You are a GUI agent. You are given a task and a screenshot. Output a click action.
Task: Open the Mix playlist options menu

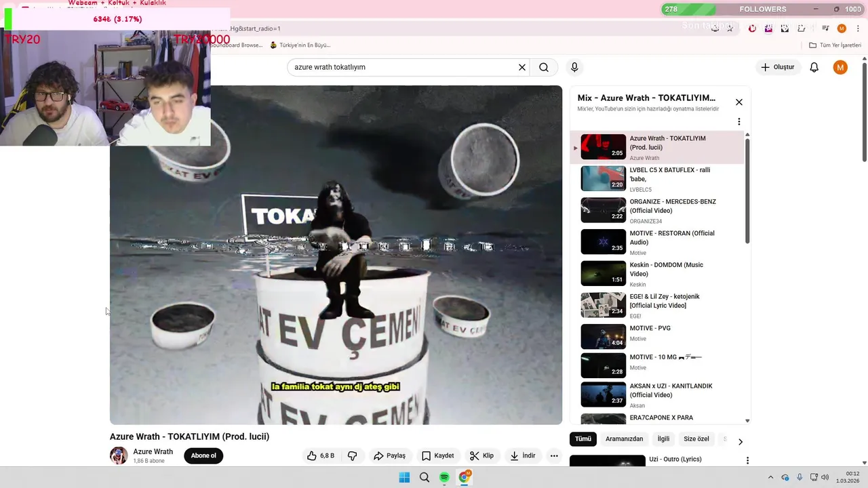(739, 122)
